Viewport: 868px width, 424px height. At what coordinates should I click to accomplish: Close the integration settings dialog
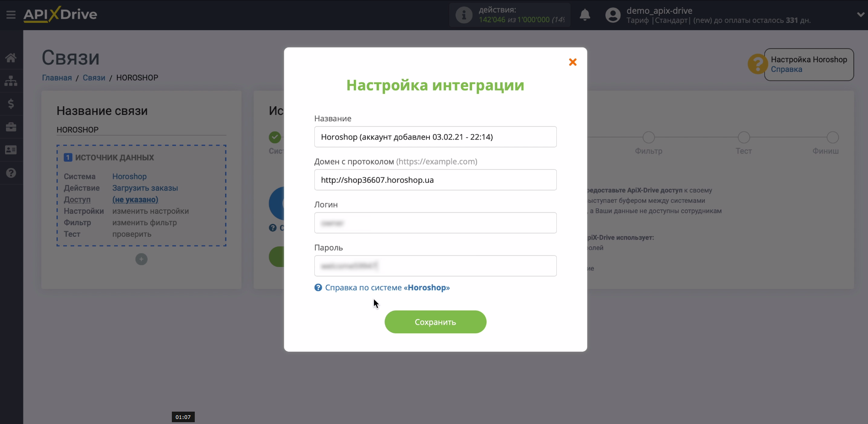(572, 62)
